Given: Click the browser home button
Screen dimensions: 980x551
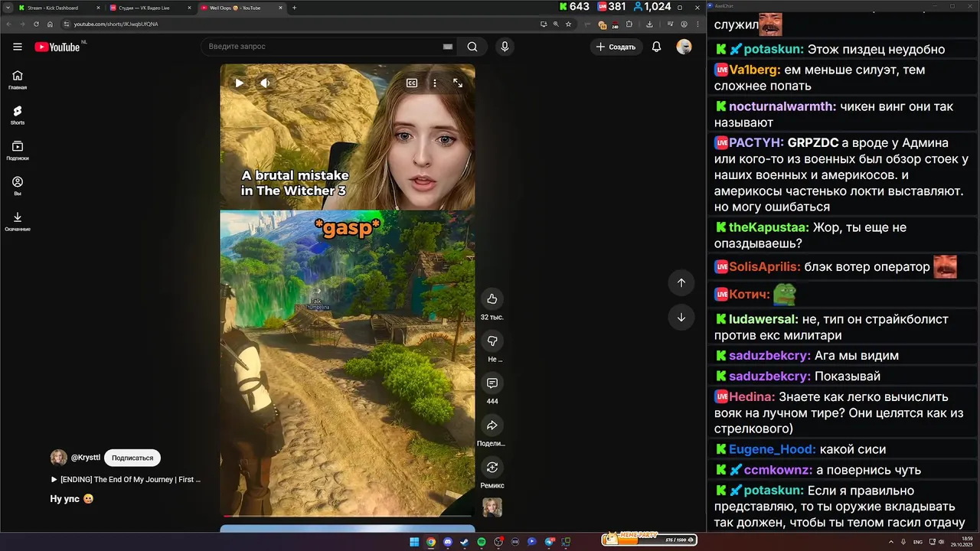Looking at the screenshot, I should click(50, 24).
